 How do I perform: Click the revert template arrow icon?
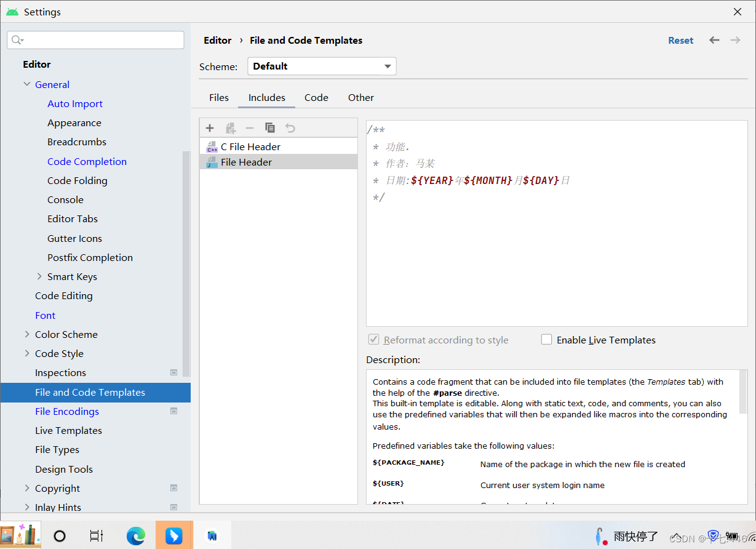[x=289, y=127]
